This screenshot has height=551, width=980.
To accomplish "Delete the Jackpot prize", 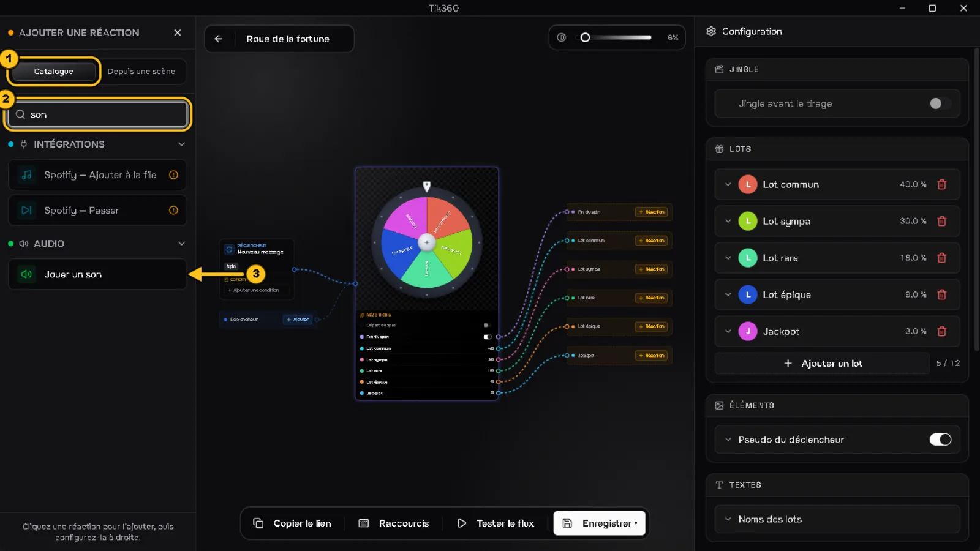I will pos(942,331).
